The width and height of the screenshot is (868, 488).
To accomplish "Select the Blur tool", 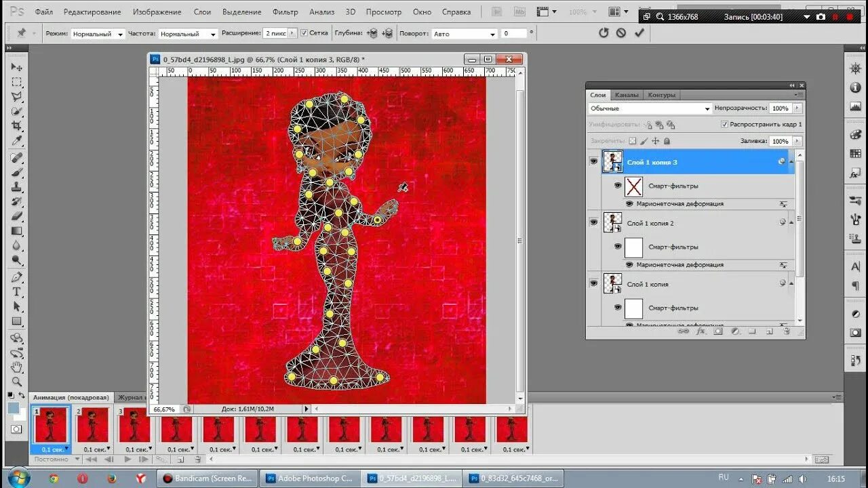I will (x=17, y=245).
